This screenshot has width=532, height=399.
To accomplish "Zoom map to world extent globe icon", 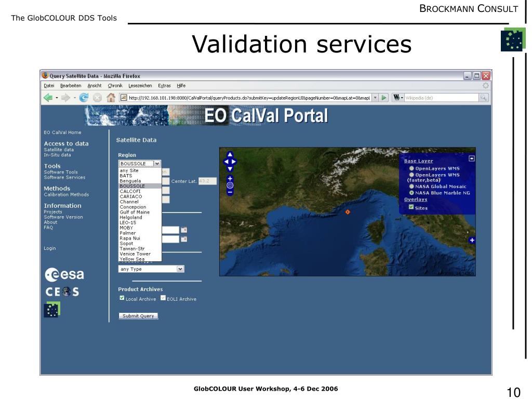I will point(230,185).
